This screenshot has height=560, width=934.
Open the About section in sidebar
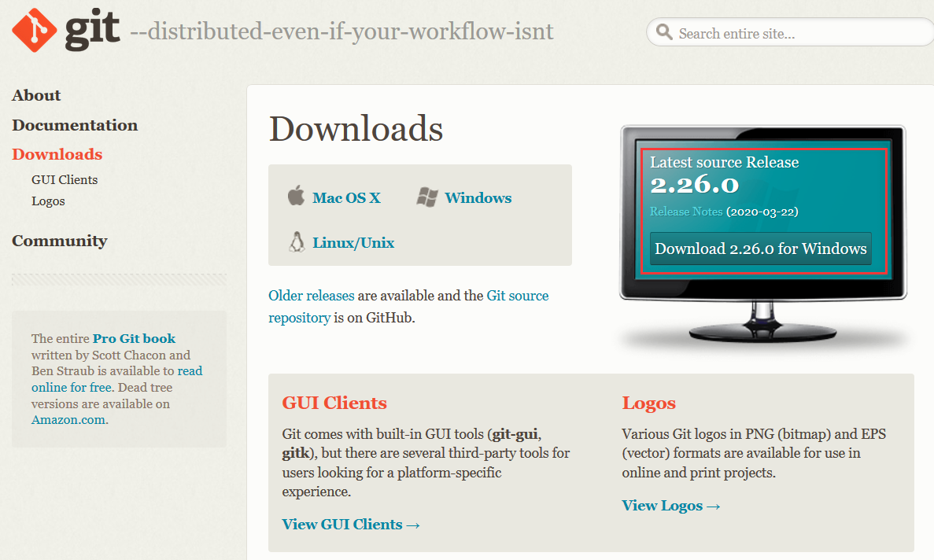pos(36,95)
